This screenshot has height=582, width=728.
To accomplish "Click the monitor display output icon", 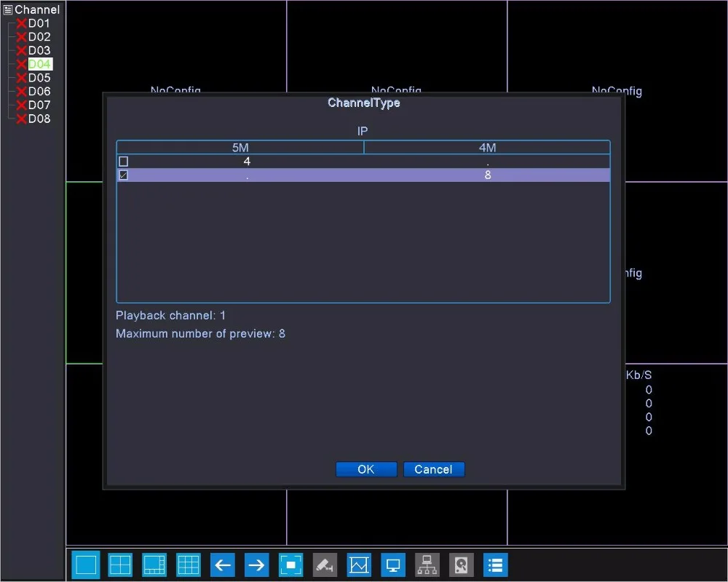I will (393, 565).
